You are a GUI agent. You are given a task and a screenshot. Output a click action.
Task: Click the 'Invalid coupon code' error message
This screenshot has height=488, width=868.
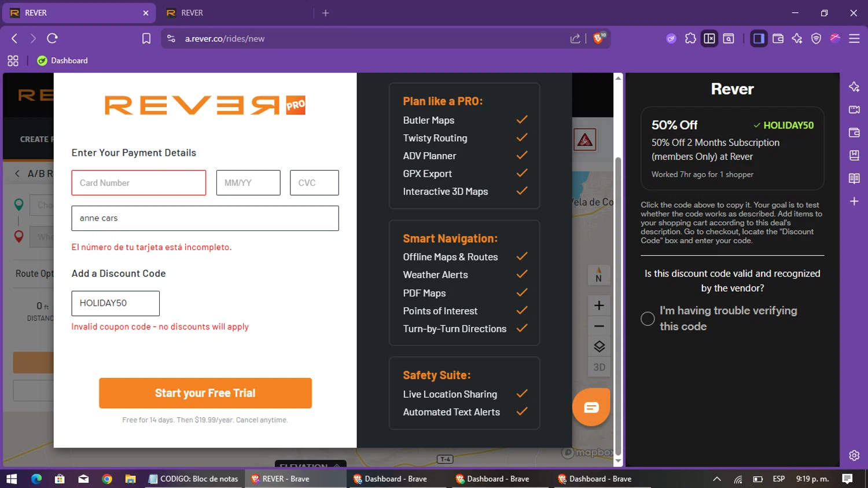(x=160, y=326)
